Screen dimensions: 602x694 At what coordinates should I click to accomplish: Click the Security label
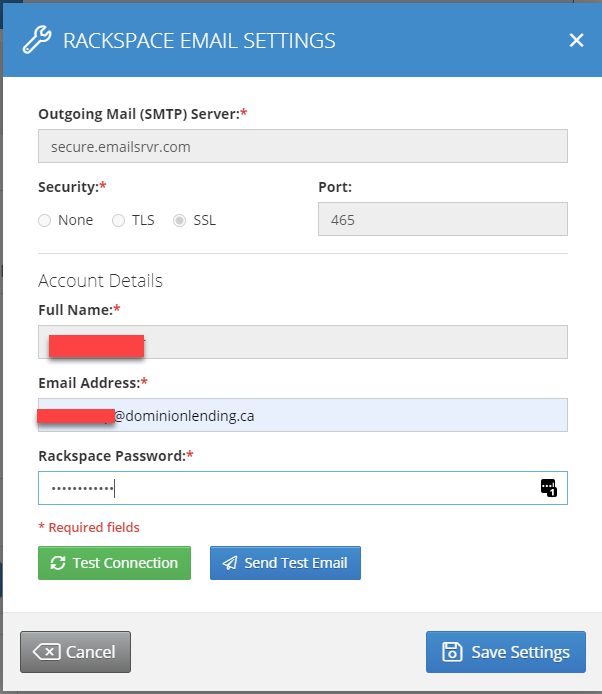(72, 187)
